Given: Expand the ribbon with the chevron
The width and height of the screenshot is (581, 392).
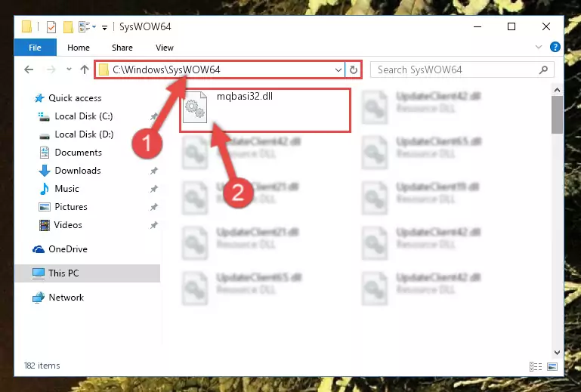Looking at the screenshot, I should pyautogui.click(x=539, y=47).
